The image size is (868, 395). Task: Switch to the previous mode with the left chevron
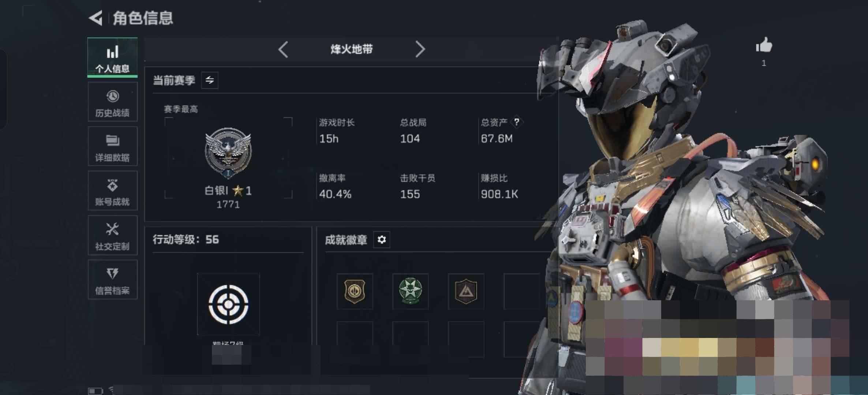pyautogui.click(x=283, y=49)
